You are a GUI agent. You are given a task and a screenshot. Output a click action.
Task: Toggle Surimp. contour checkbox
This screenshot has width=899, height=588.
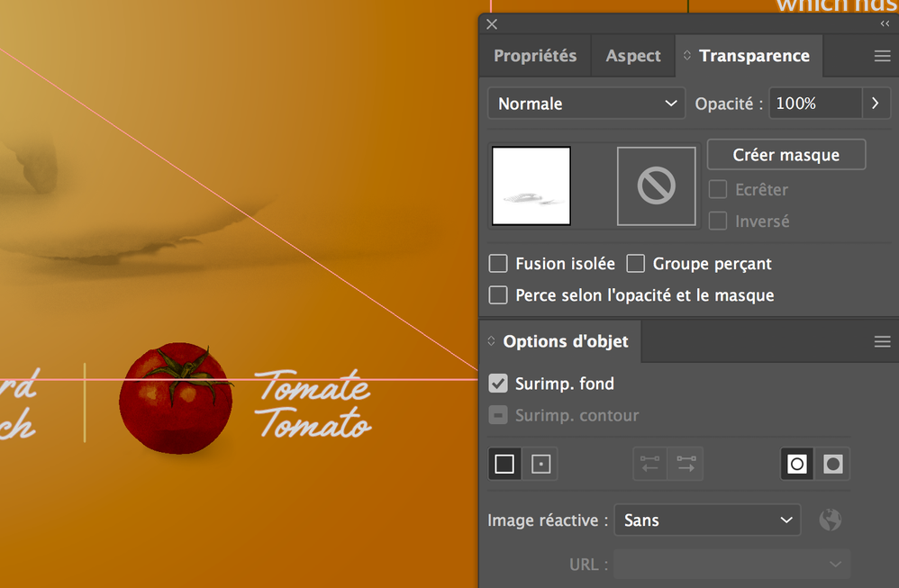pyautogui.click(x=498, y=415)
